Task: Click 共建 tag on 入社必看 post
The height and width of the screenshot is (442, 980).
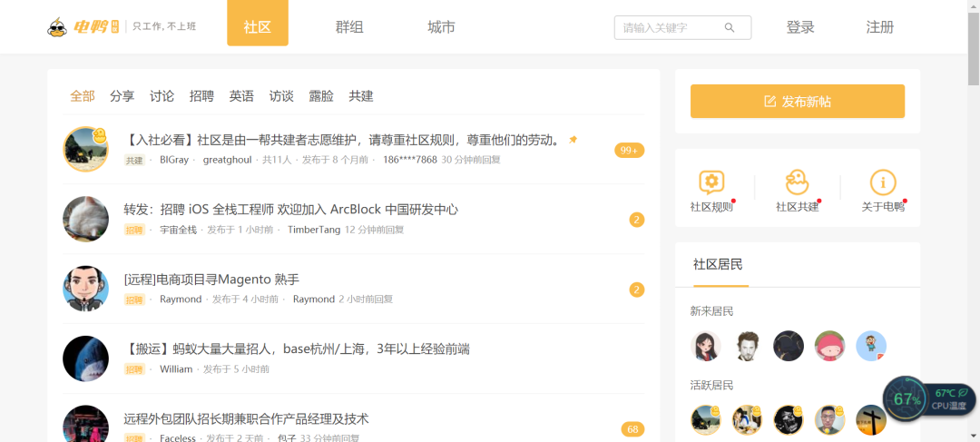Action: (134, 160)
